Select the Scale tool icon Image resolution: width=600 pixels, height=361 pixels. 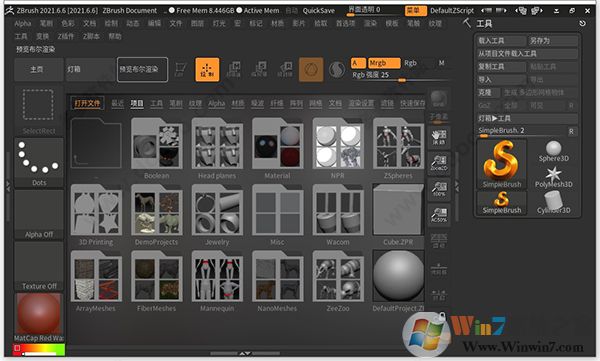pyautogui.click(x=259, y=70)
